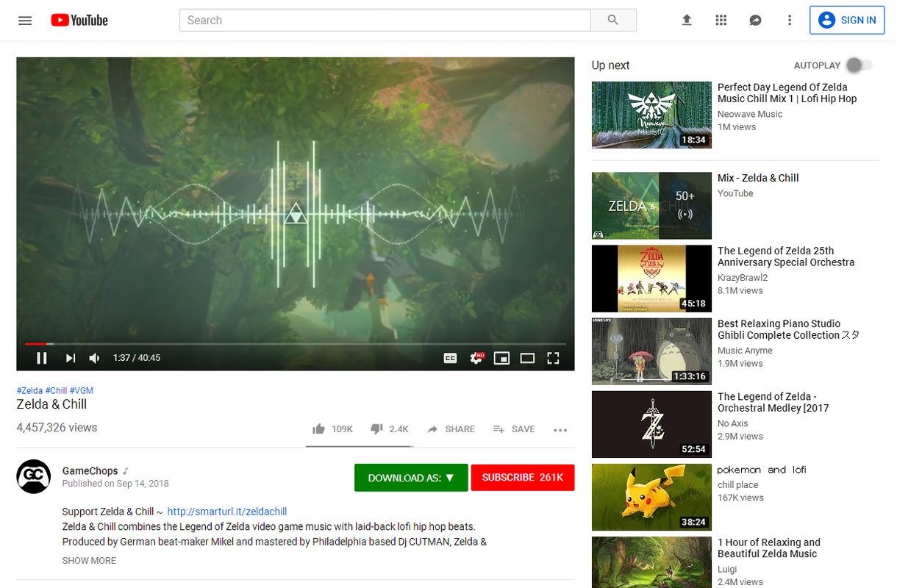The image size is (897, 588).
Task: Open pokemon and lofi thumbnail
Action: tap(651, 497)
